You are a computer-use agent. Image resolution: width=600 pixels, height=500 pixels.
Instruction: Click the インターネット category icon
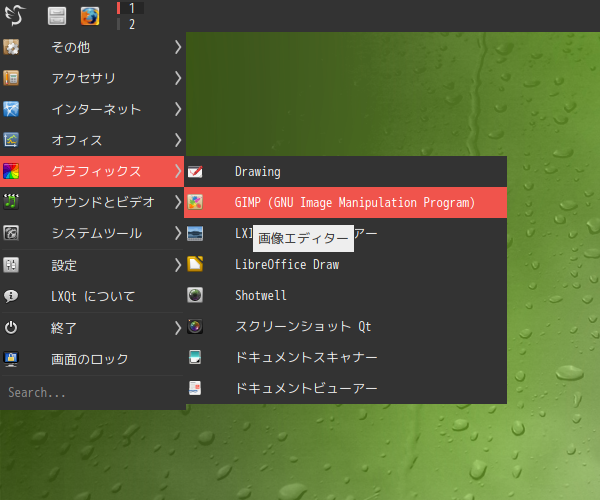click(x=11, y=109)
